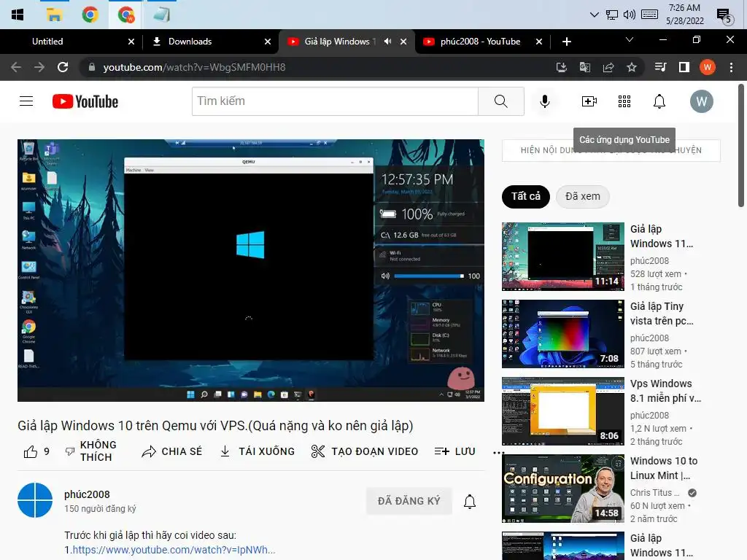Open the description link to youtube.com/watch

click(174, 550)
